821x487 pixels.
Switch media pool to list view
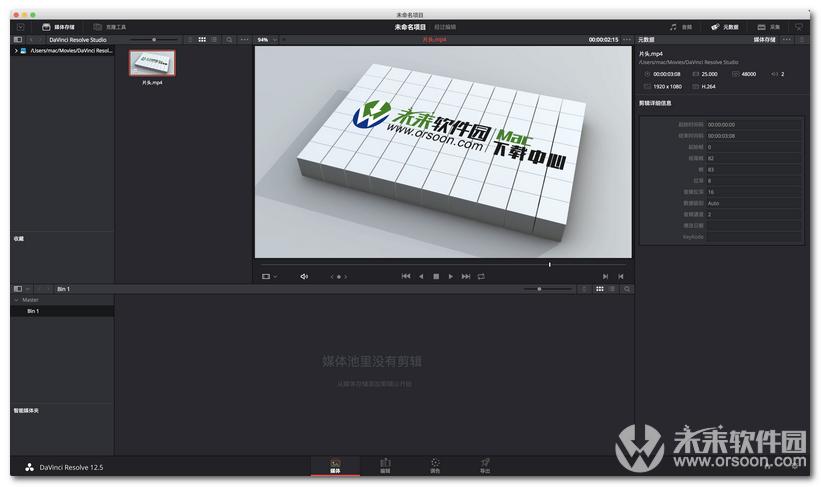click(x=612, y=289)
